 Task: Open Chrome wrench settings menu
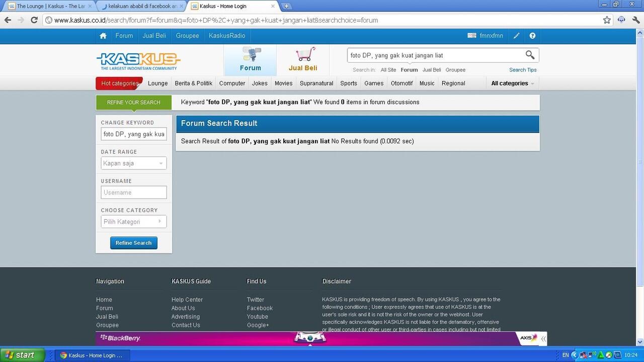636,20
